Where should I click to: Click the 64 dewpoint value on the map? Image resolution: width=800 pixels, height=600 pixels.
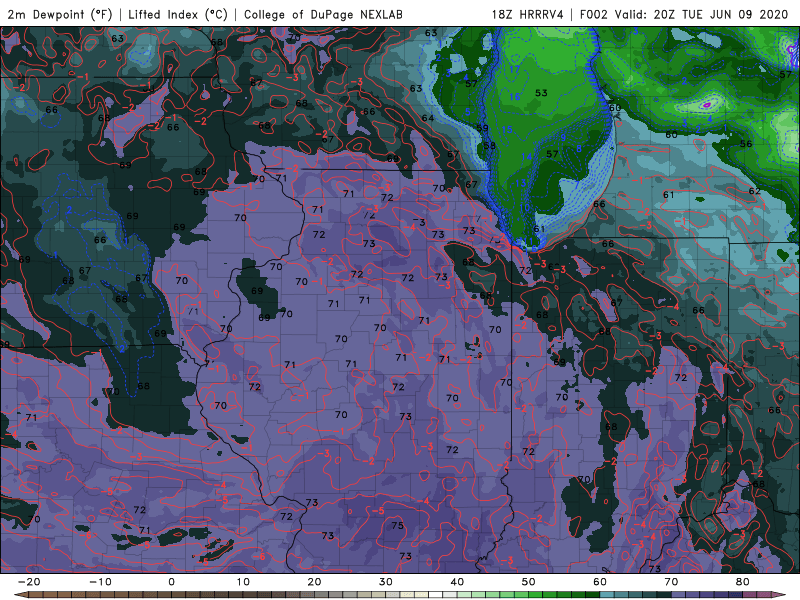[x=428, y=118]
